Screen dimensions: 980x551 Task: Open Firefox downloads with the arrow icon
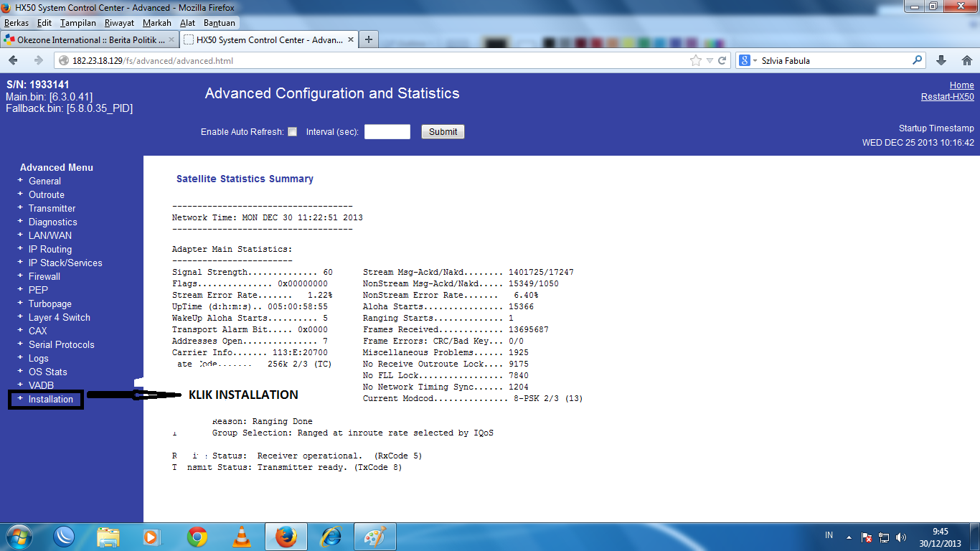coord(942,60)
